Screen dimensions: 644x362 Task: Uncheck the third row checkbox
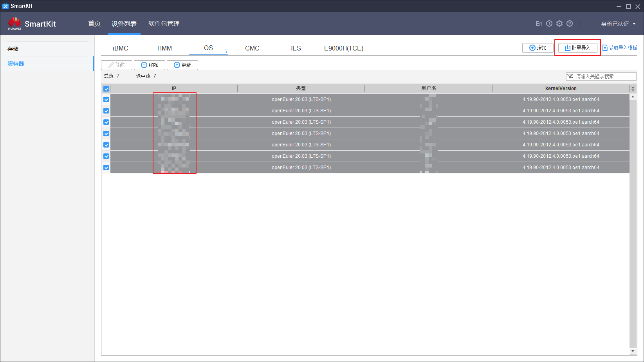[x=106, y=122]
